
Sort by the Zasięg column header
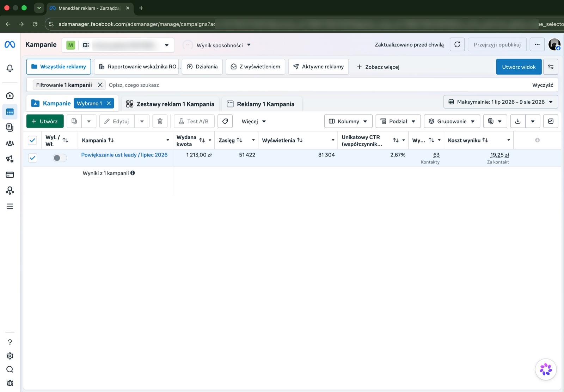point(231,140)
